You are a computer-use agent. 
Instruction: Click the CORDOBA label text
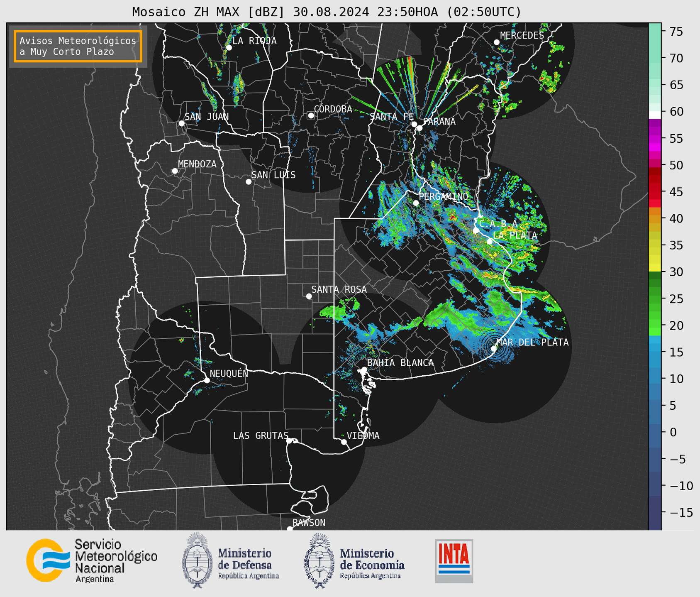333,109
